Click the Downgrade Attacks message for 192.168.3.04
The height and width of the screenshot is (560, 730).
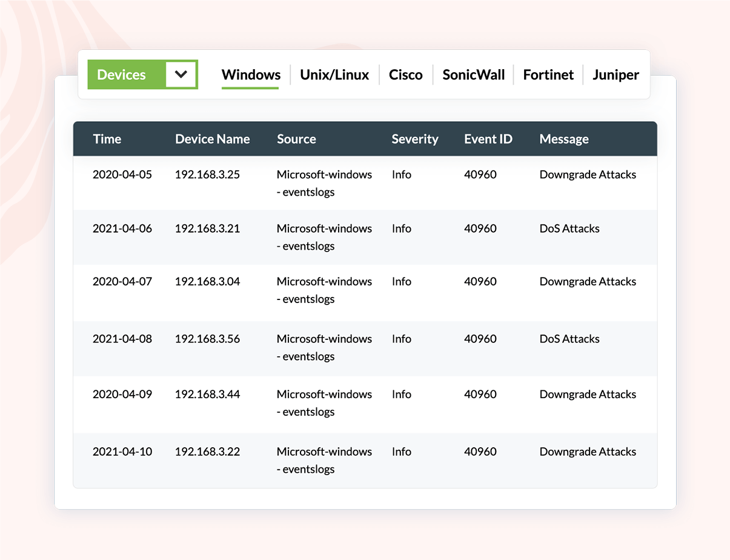[x=587, y=281]
